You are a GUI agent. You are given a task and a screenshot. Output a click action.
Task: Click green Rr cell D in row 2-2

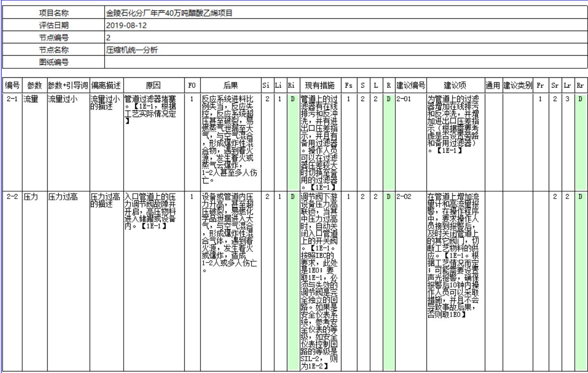[x=580, y=281]
